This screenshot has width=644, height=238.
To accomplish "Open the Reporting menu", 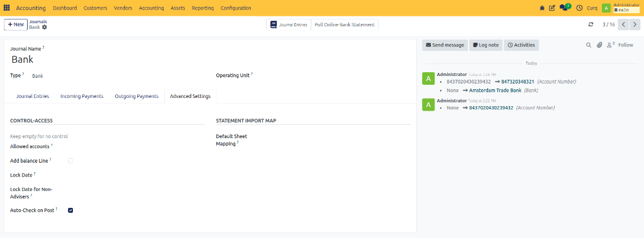I will pyautogui.click(x=203, y=8).
